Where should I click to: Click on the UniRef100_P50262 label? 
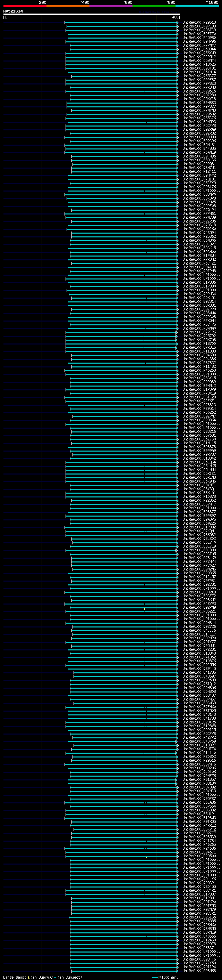click(x=199, y=412)
